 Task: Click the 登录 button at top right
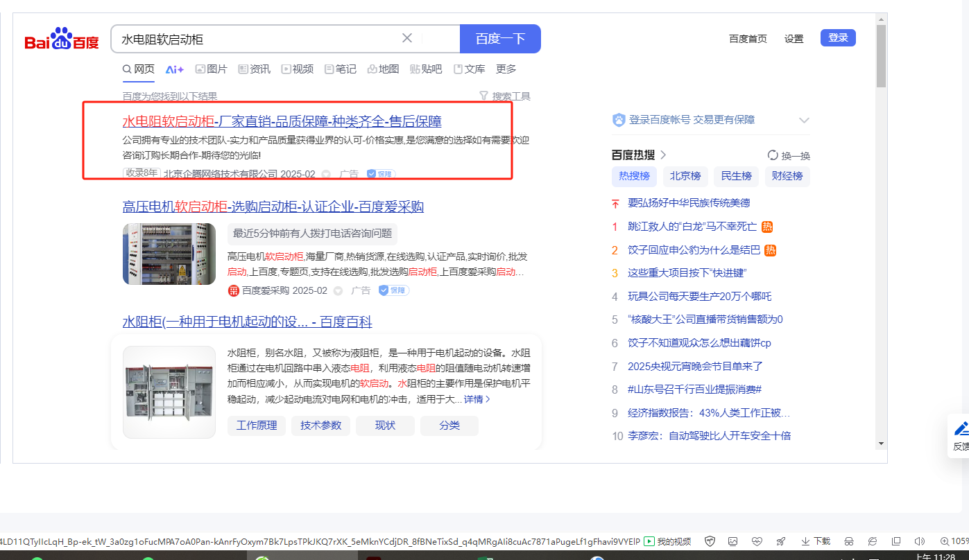coord(837,38)
